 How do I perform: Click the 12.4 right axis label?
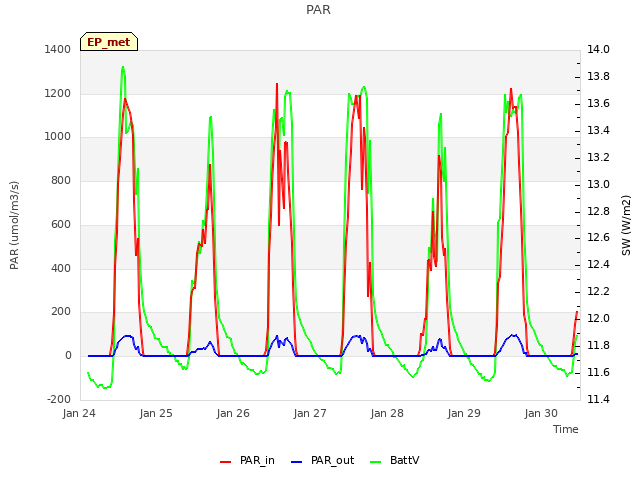tap(598, 264)
